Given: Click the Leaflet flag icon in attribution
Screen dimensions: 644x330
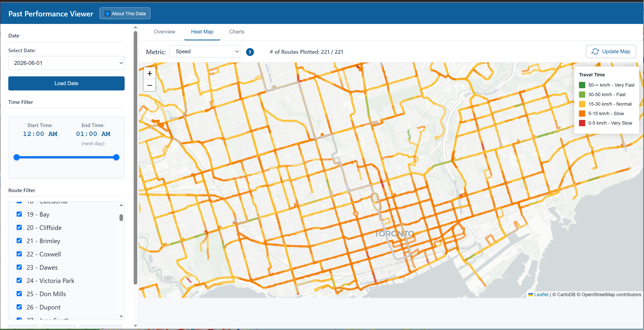Looking at the screenshot, I should [530, 295].
